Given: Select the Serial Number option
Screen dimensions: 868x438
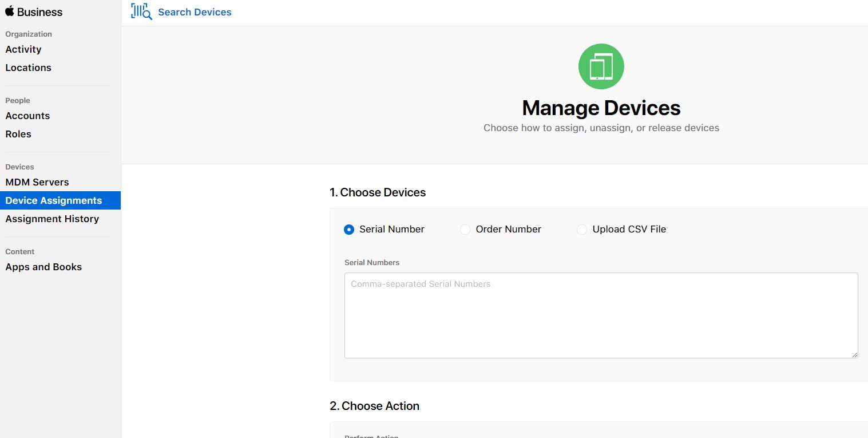Looking at the screenshot, I should (x=349, y=229).
